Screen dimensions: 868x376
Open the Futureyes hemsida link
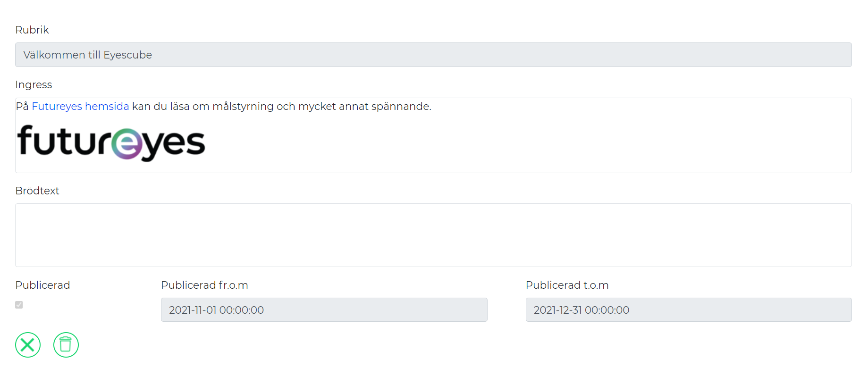(x=80, y=106)
